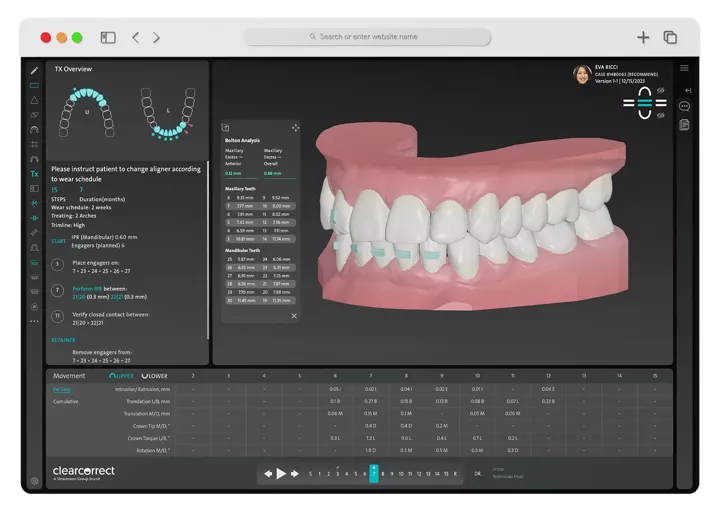This screenshot has width=720, height=513.
Task: Collapse the right side panel arrow
Action: pyautogui.click(x=684, y=90)
